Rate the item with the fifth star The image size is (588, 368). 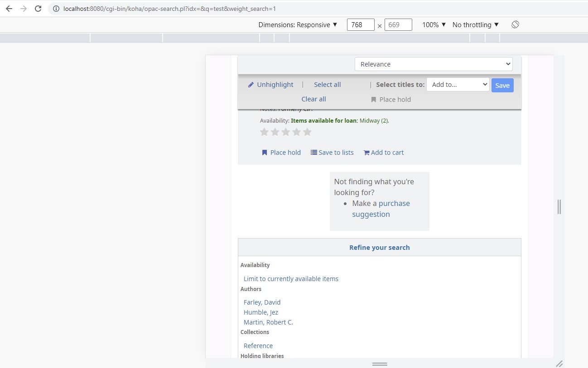point(307,132)
